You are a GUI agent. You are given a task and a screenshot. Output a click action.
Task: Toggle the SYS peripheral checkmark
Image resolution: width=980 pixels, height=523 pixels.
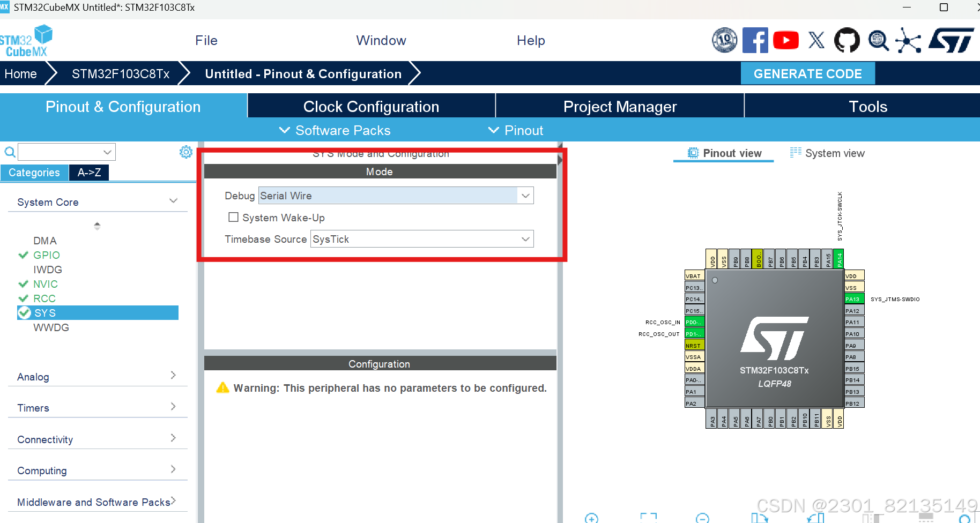[x=25, y=312]
